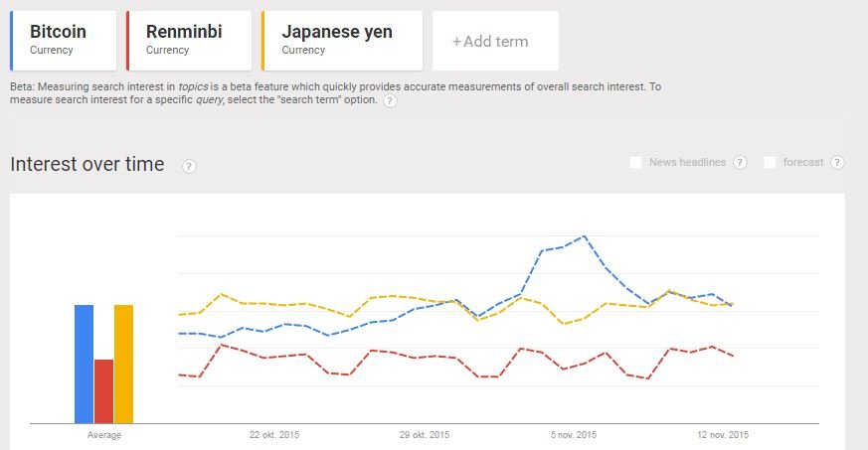The image size is (868, 450).
Task: Click the red Renminbi average bar
Action: pos(103,390)
